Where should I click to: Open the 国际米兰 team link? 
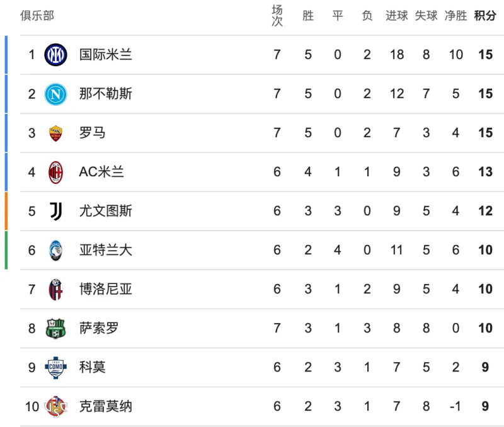tap(105, 55)
